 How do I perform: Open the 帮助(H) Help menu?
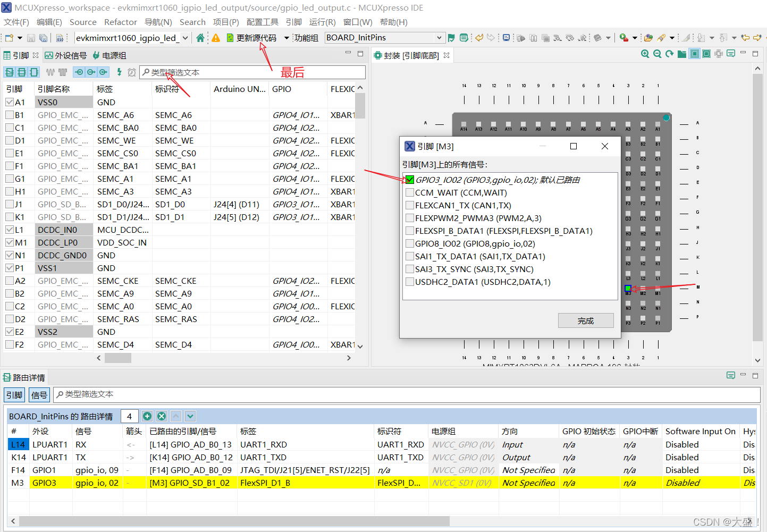click(394, 22)
